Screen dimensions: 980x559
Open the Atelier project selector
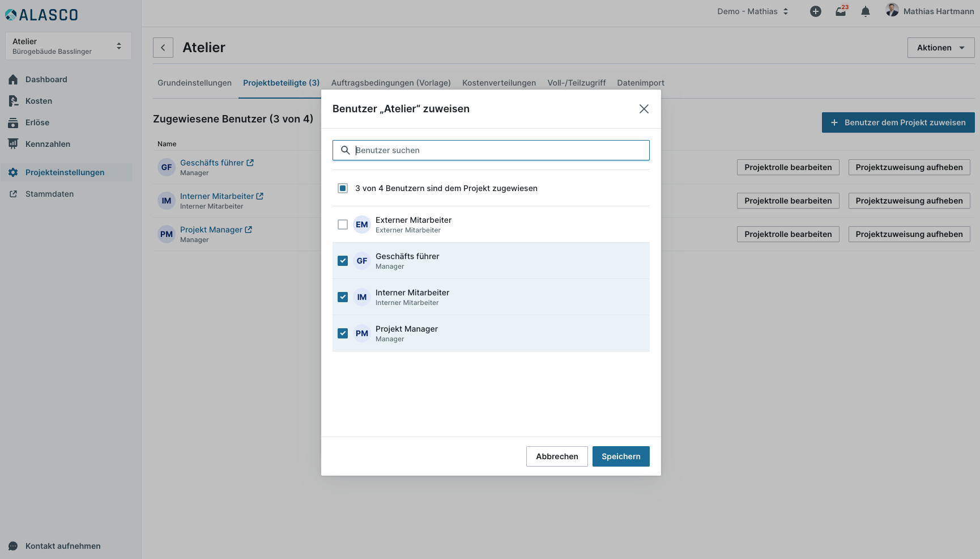(68, 46)
